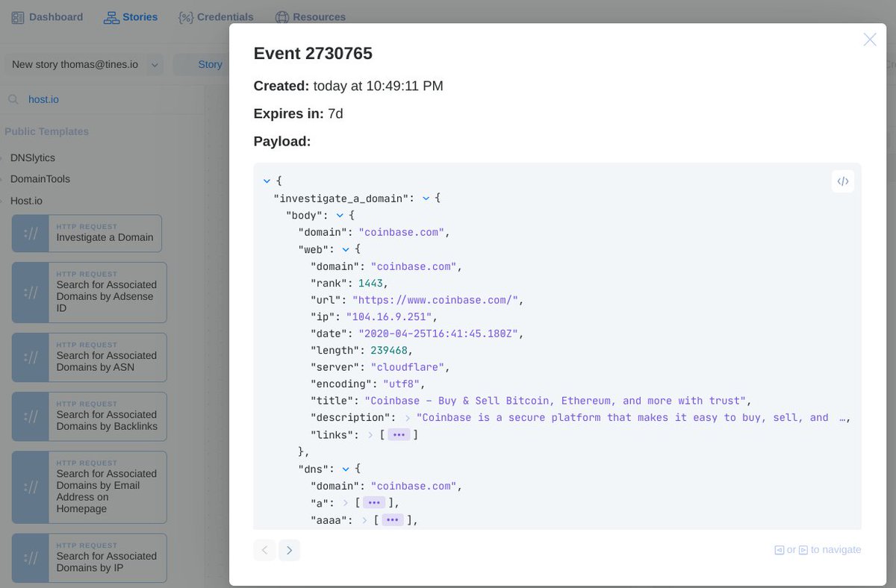The image size is (896, 588).
Task: Select the Story tab button
Action: pyautogui.click(x=210, y=65)
